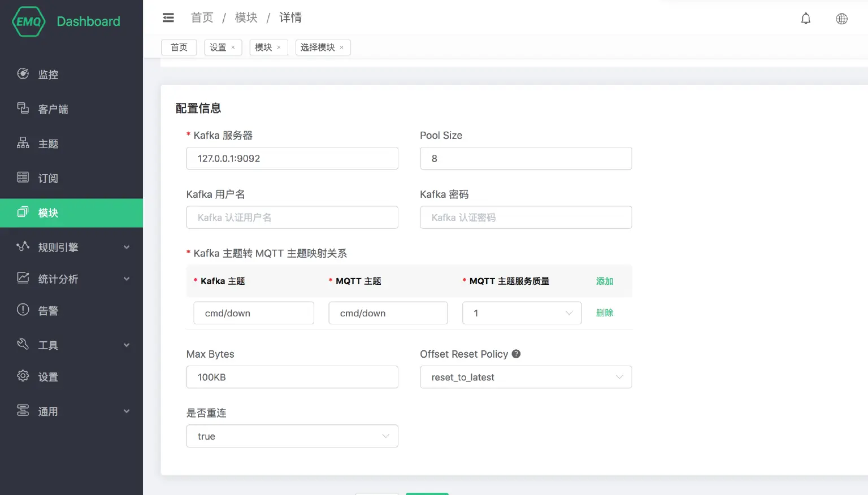868x495 pixels.
Task: Expand the 工具 tools menu
Action: pos(48,345)
